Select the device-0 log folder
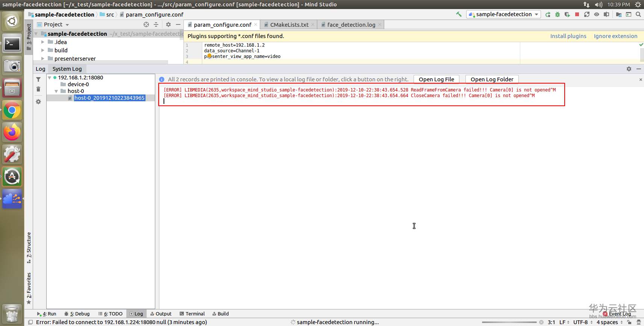The height and width of the screenshot is (326, 644). pos(78,84)
